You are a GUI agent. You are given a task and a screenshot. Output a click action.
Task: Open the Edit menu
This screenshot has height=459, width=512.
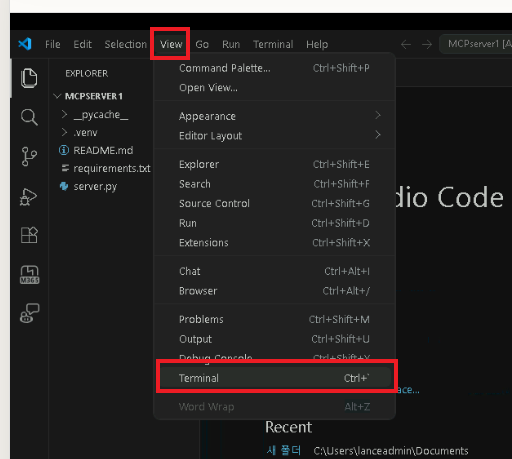(x=82, y=44)
